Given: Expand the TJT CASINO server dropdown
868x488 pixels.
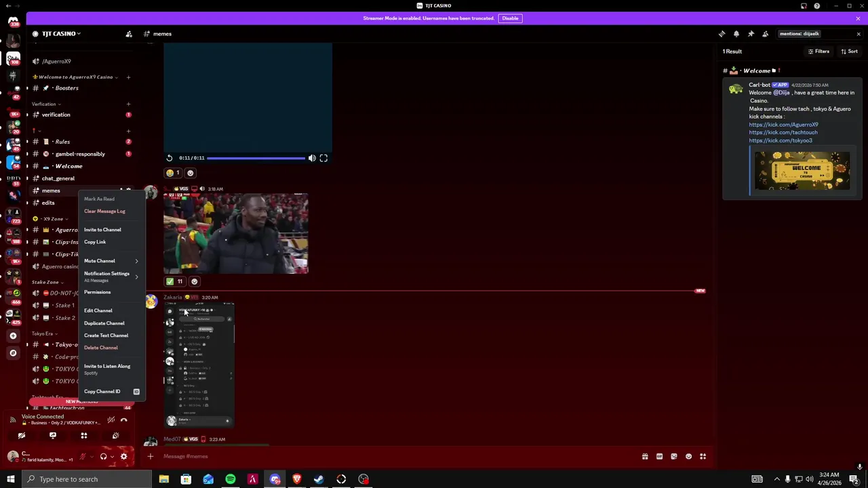Looking at the screenshot, I should (x=61, y=34).
